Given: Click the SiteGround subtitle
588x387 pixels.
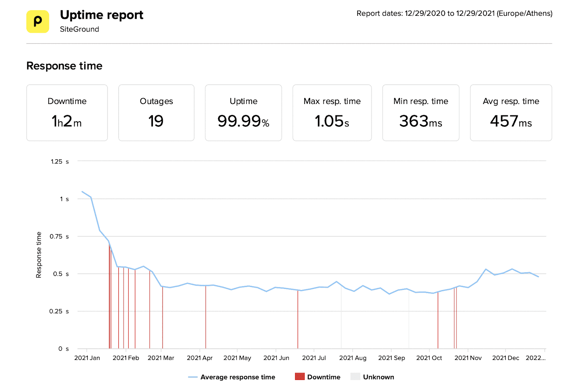Looking at the screenshot, I should (x=79, y=29).
